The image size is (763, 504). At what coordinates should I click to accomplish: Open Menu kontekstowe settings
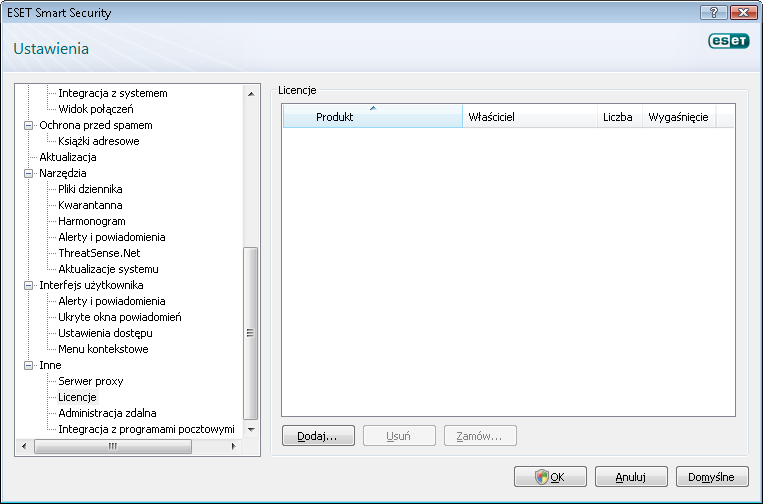click(x=103, y=349)
